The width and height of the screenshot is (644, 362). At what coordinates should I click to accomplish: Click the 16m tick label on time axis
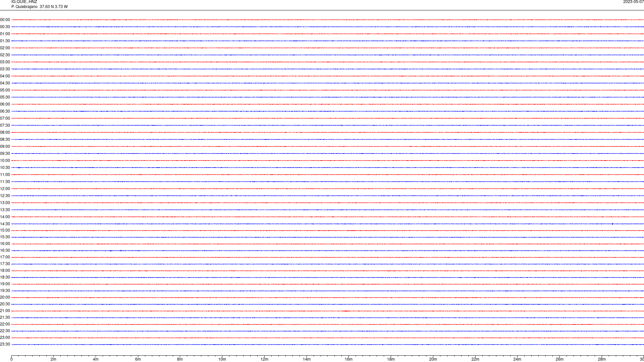coord(348,359)
